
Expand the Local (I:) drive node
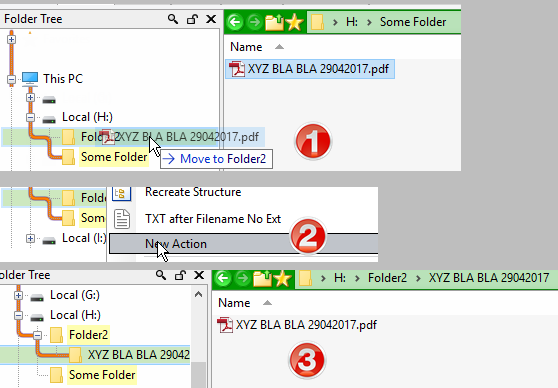31,238
